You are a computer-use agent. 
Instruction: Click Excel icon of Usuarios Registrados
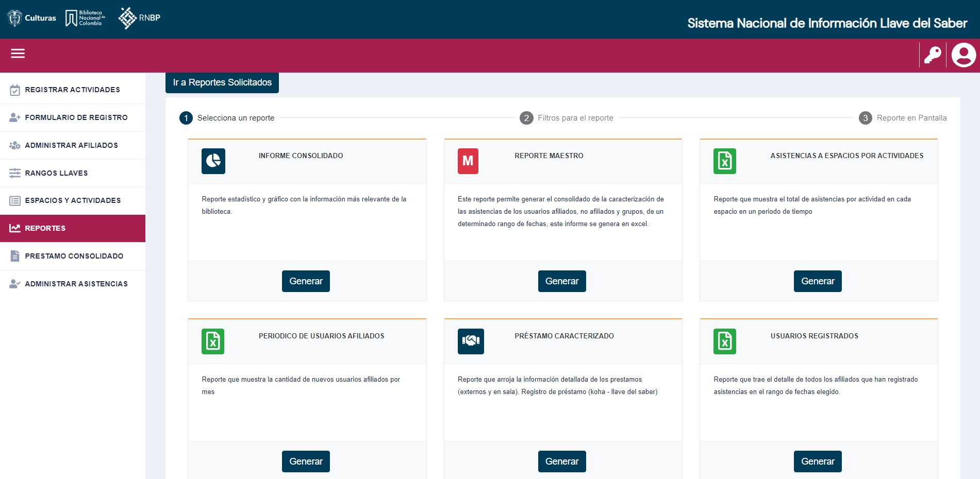click(x=725, y=341)
